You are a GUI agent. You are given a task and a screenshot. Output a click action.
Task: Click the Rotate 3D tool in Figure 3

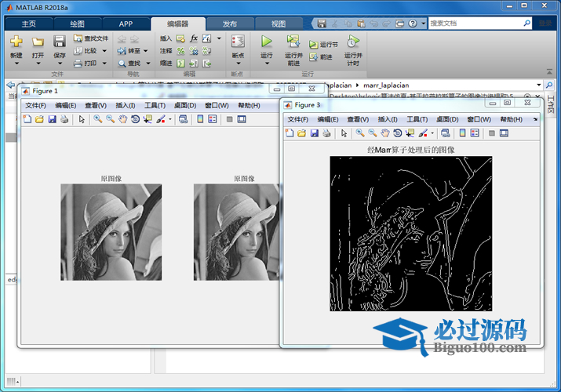398,133
